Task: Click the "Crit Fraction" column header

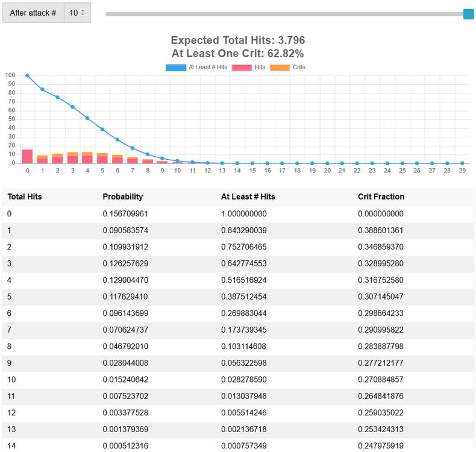Action: pos(381,196)
